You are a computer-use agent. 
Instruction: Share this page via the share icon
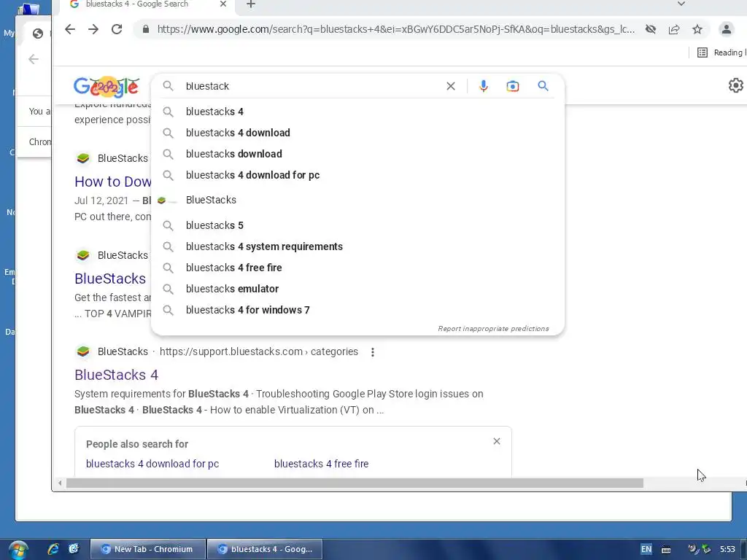point(673,29)
